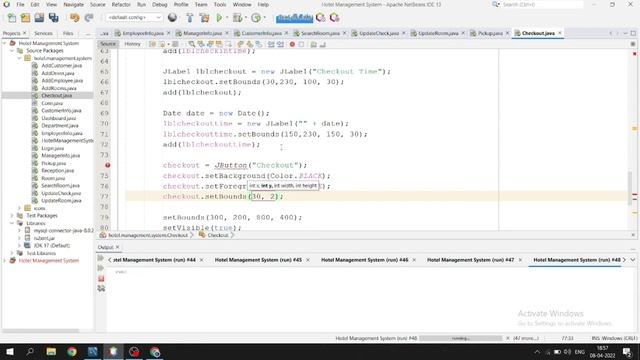Viewport: 640px width, 360px height.
Task: Click the editor vertical scrollbar
Action: click(631, 189)
